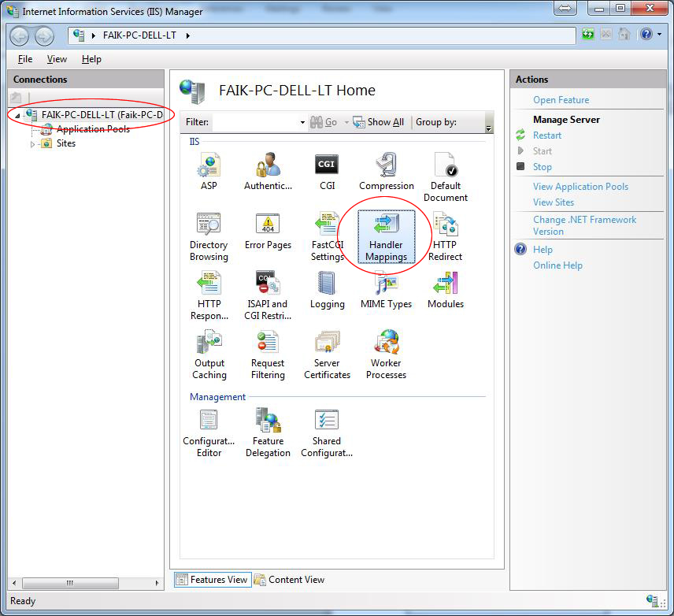Open the Default Document feature
674x616 pixels.
446,177
